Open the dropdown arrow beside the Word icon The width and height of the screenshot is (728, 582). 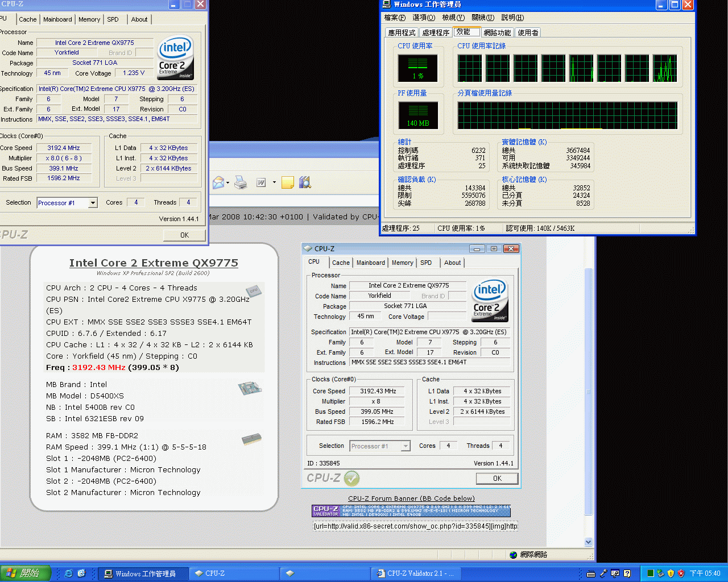[x=274, y=183]
